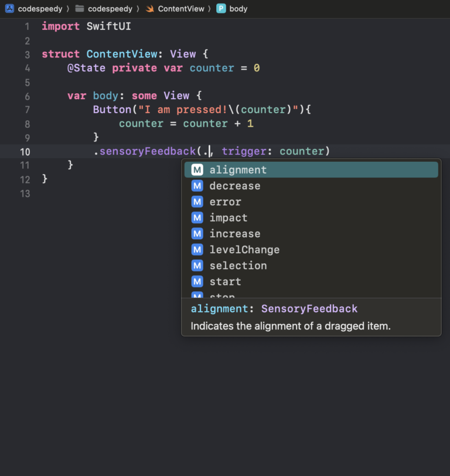Click the Swift file icon beside ContentView
Screen dimensions: 450x476
(150, 9)
